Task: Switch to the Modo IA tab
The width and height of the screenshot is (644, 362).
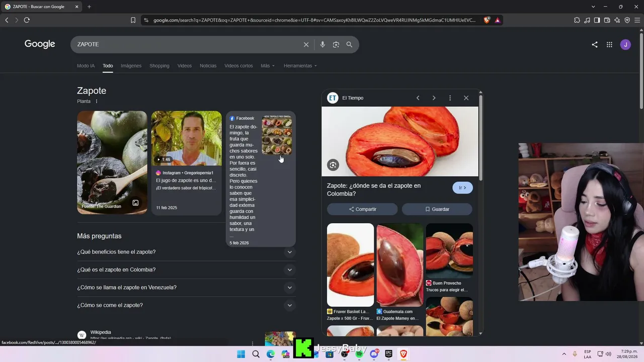Action: pyautogui.click(x=86, y=66)
